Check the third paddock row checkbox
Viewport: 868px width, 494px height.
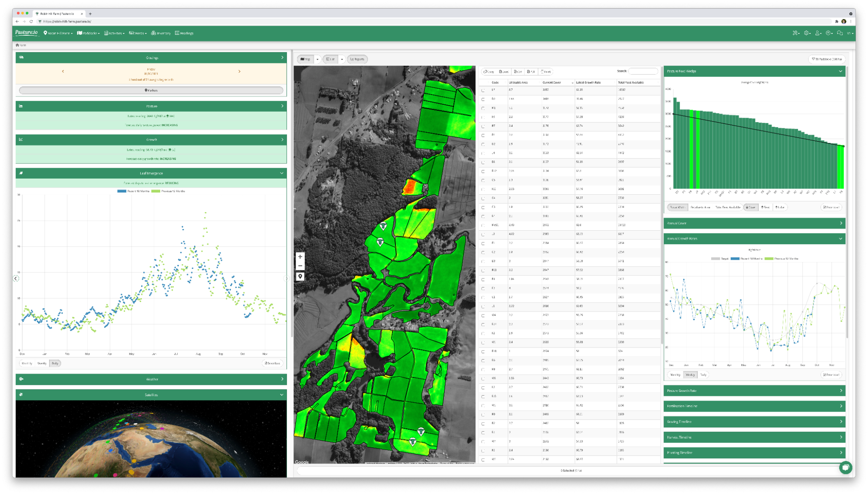coord(483,108)
